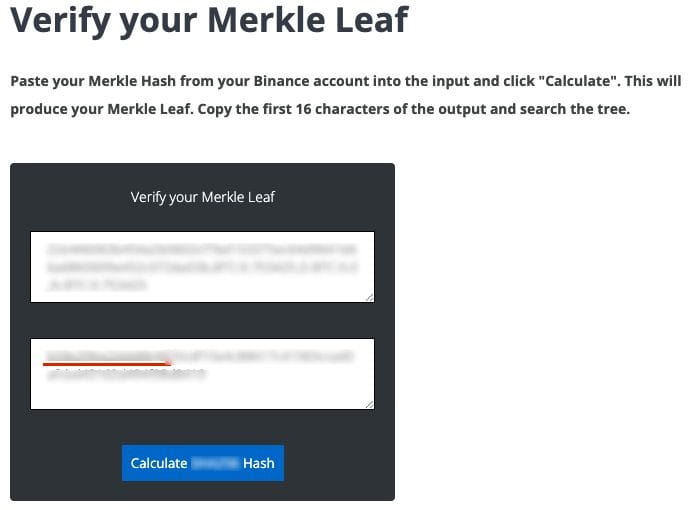Grab the resize handle of bottom textarea

coord(370,404)
